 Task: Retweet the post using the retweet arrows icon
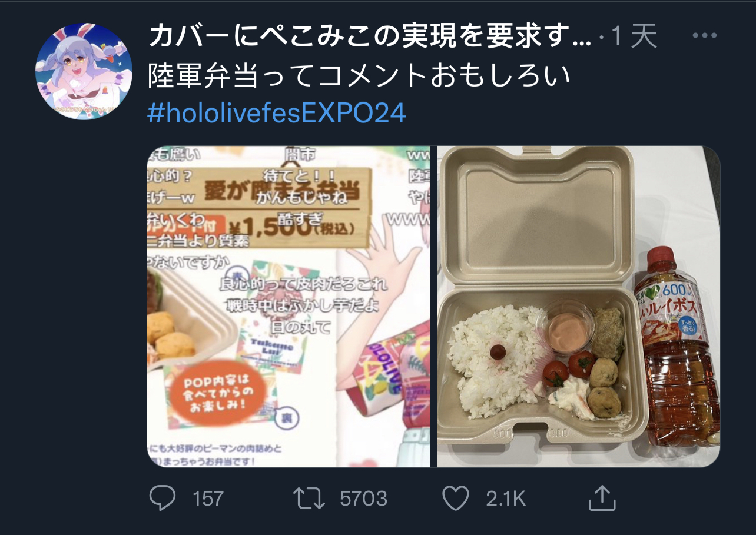310,499
